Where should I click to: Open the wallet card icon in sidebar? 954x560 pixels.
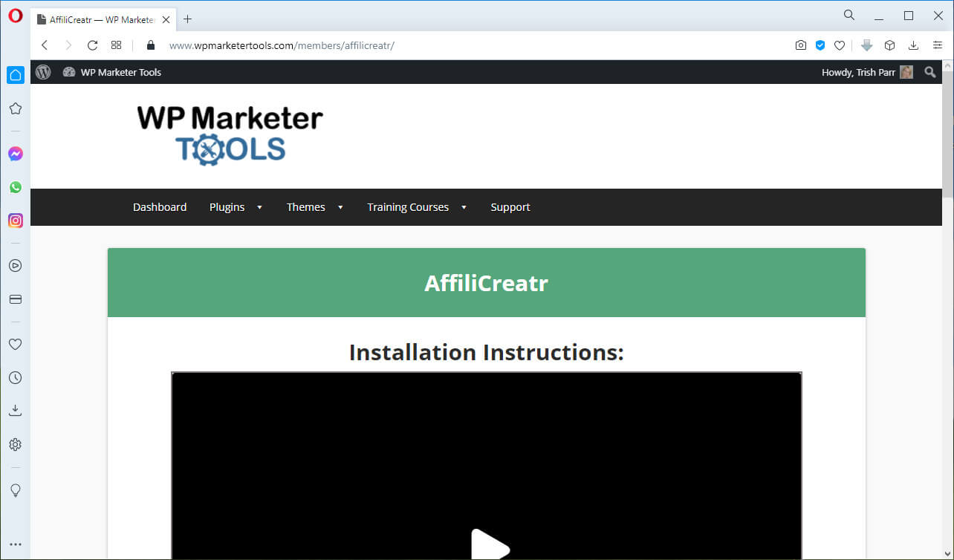[x=15, y=299]
